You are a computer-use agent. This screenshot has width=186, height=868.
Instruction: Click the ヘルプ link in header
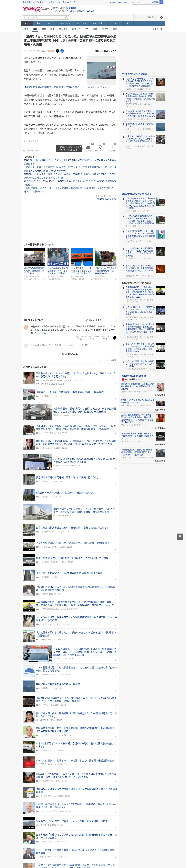[x=127, y=2]
